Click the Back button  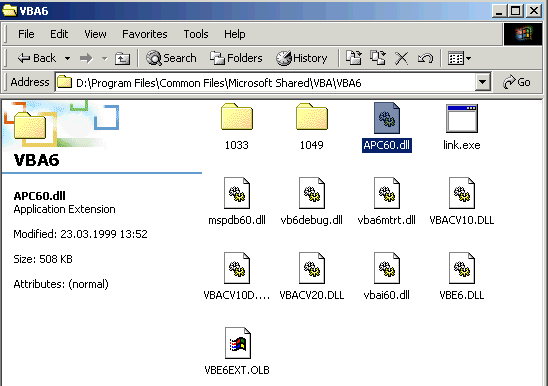click(37, 58)
